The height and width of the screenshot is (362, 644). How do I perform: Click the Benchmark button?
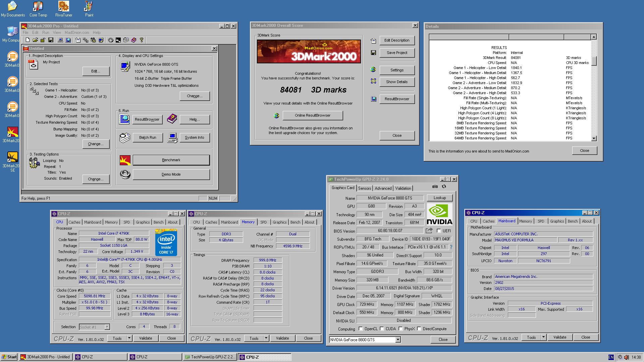pos(171,160)
